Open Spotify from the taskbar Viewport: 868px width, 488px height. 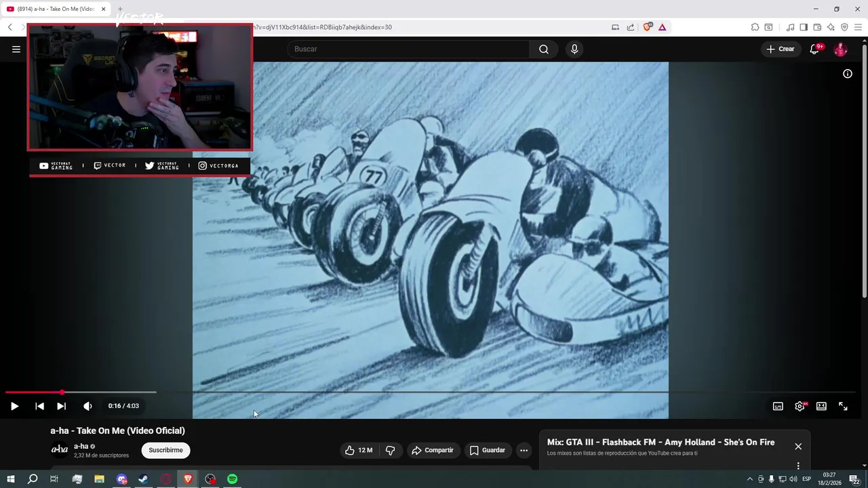coord(233,479)
